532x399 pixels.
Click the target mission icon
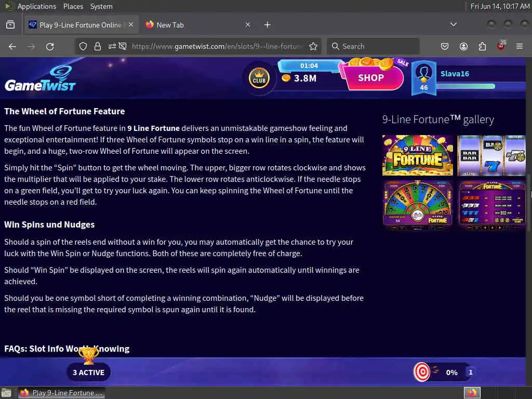click(x=422, y=372)
